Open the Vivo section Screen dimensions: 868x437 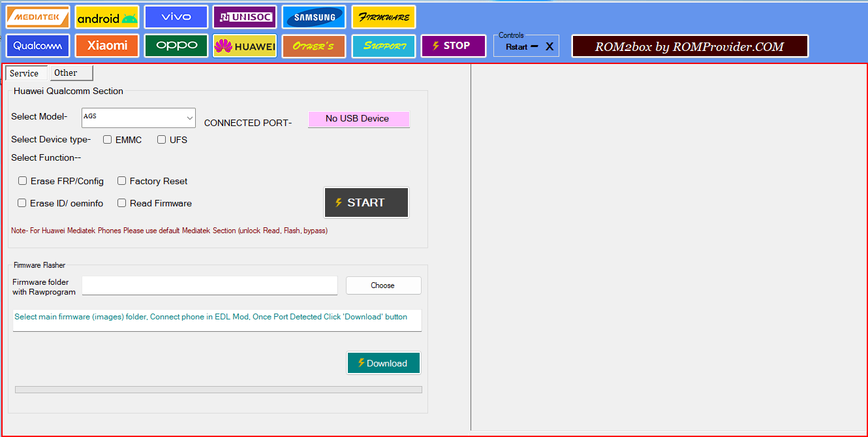click(176, 16)
